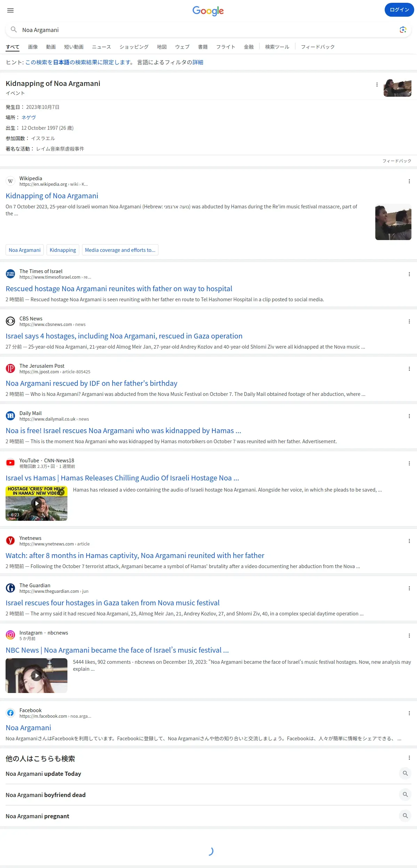
Task: Click Ynetnews favicon icon
Action: [x=10, y=541]
